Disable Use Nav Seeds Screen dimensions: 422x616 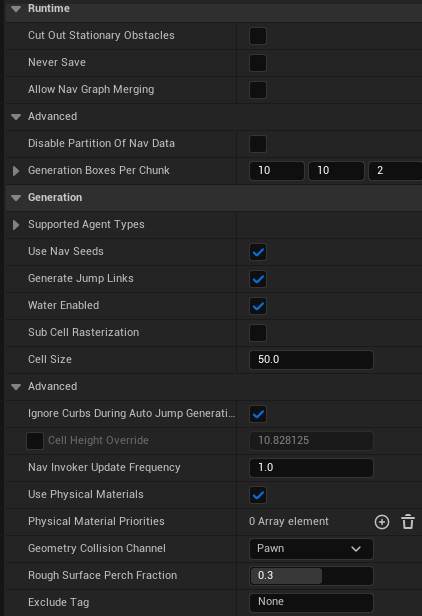pos(258,252)
